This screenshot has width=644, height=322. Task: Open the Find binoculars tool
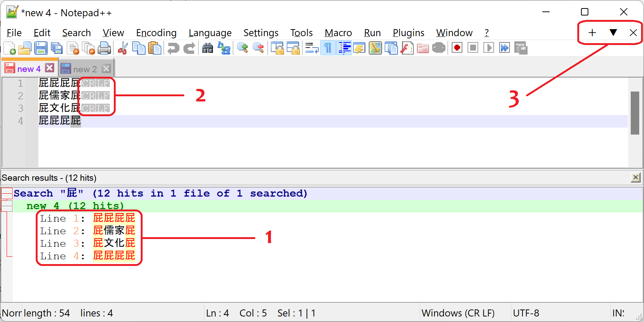click(x=207, y=48)
